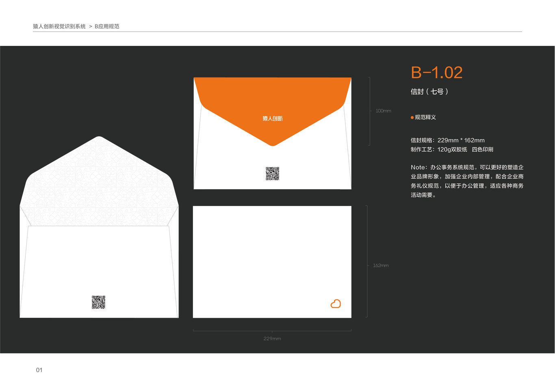The width and height of the screenshot is (555, 392).
Task: Click the orange bullet beside 规范释义
Action: pyautogui.click(x=412, y=118)
